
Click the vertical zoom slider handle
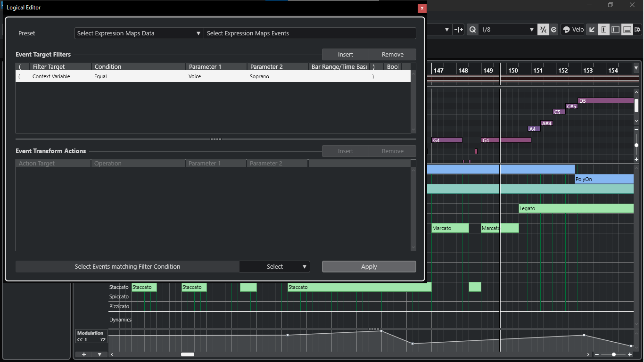click(x=636, y=145)
